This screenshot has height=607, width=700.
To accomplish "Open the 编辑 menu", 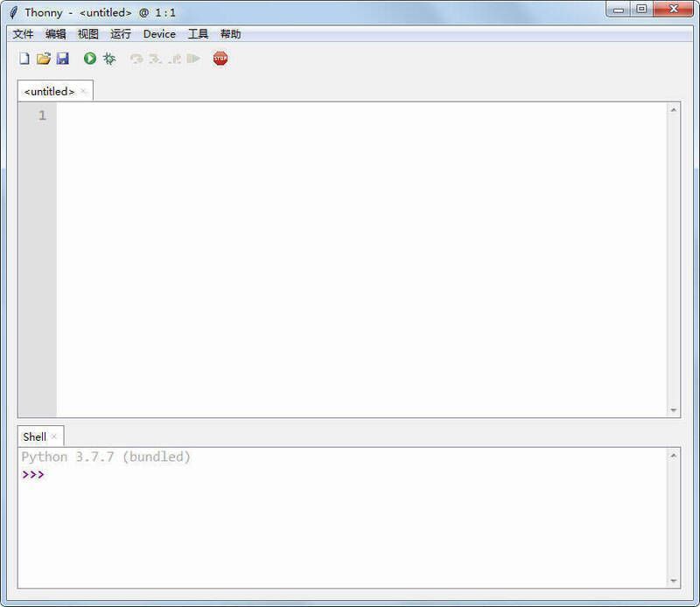I will 56,34.
